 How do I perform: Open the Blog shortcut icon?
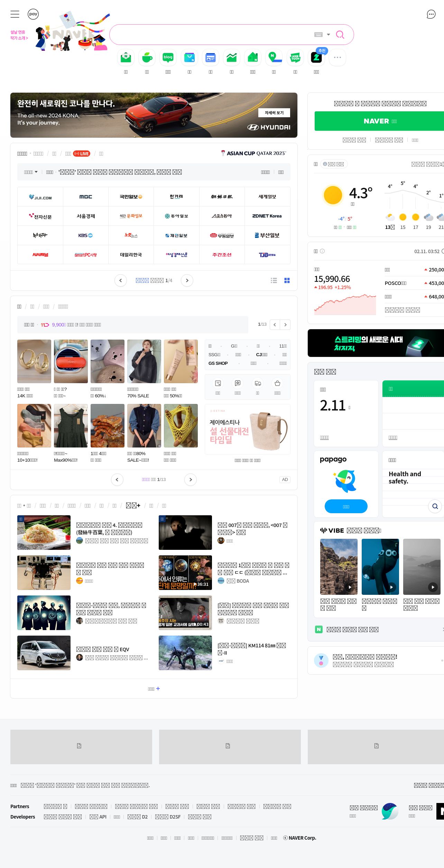(x=168, y=57)
